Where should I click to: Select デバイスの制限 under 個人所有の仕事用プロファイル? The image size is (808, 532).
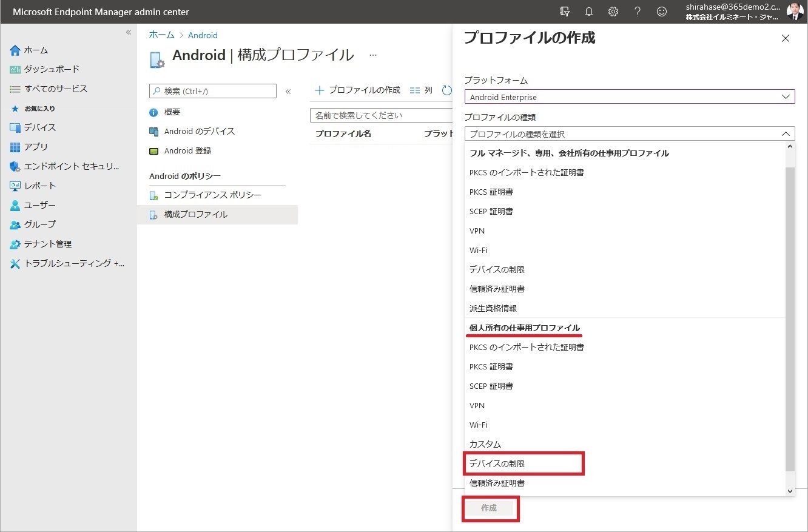click(x=625, y=463)
